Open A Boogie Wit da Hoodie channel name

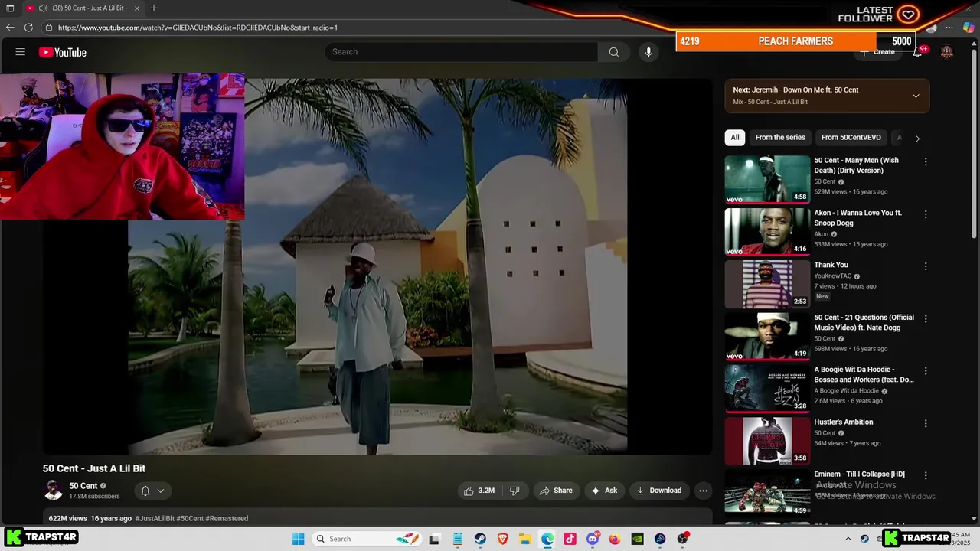[846, 390]
